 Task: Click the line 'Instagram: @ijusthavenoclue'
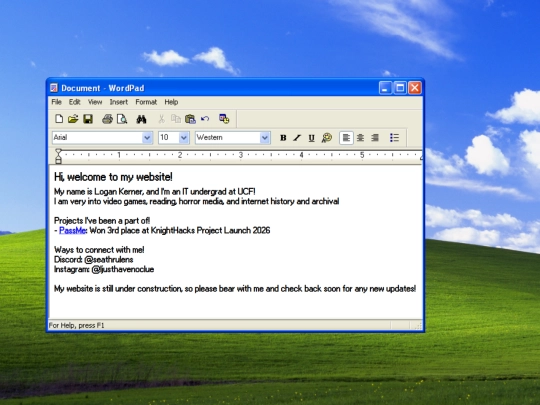pyautogui.click(x=104, y=269)
